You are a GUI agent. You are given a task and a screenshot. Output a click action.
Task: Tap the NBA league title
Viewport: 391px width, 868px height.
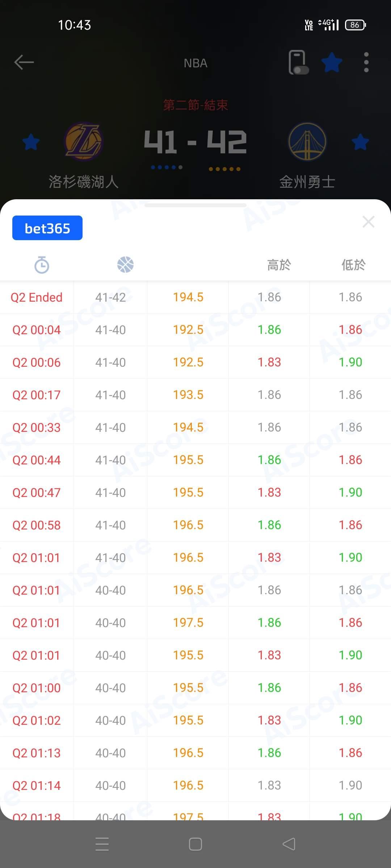(x=195, y=63)
